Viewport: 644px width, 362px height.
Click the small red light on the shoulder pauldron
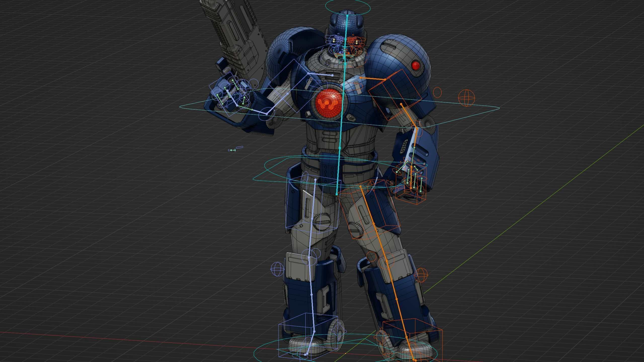415,65
